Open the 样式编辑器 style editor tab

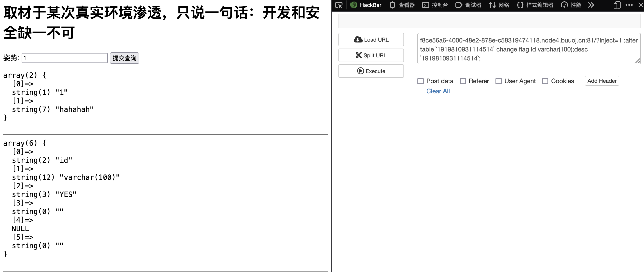535,5
